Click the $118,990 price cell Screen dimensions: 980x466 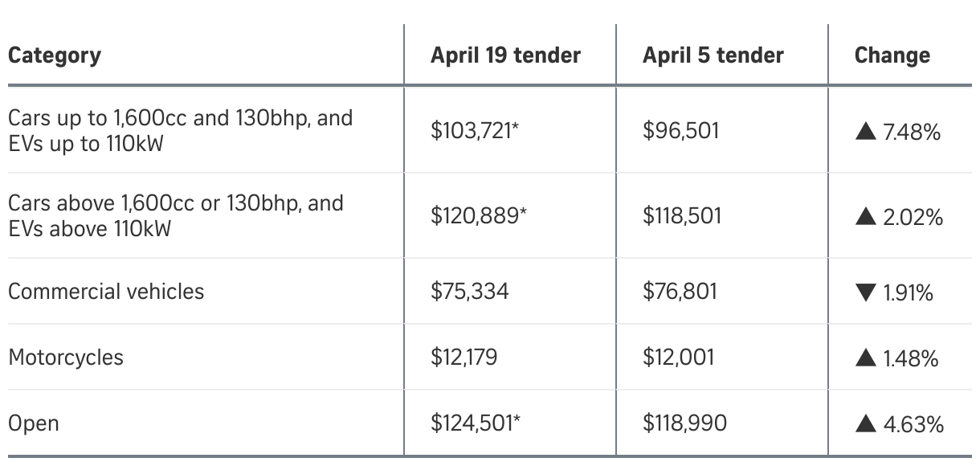(x=684, y=423)
